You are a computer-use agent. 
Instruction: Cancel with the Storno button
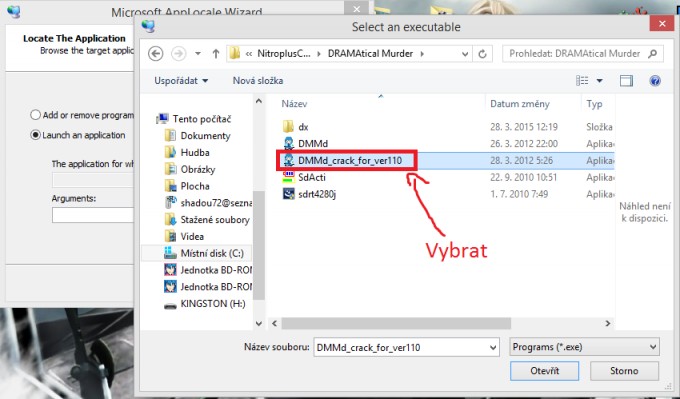[624, 371]
